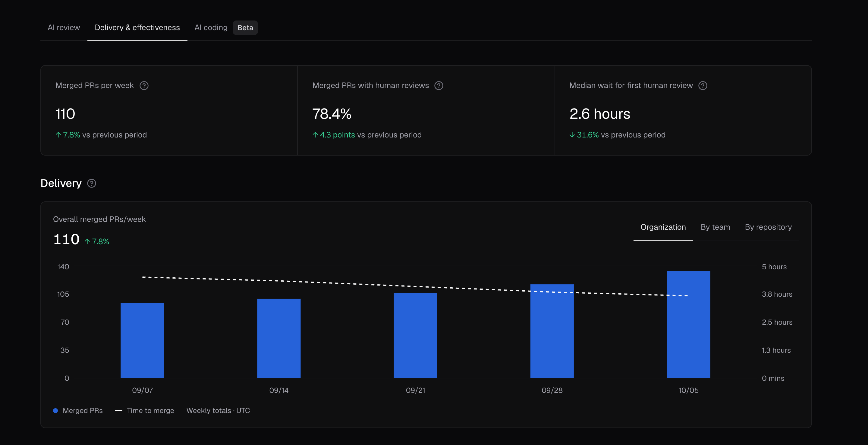Select the Delivery & effectiveness tab

tap(137, 28)
